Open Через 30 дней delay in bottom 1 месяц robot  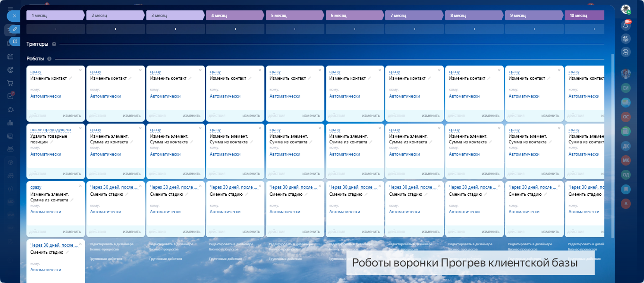(54, 245)
